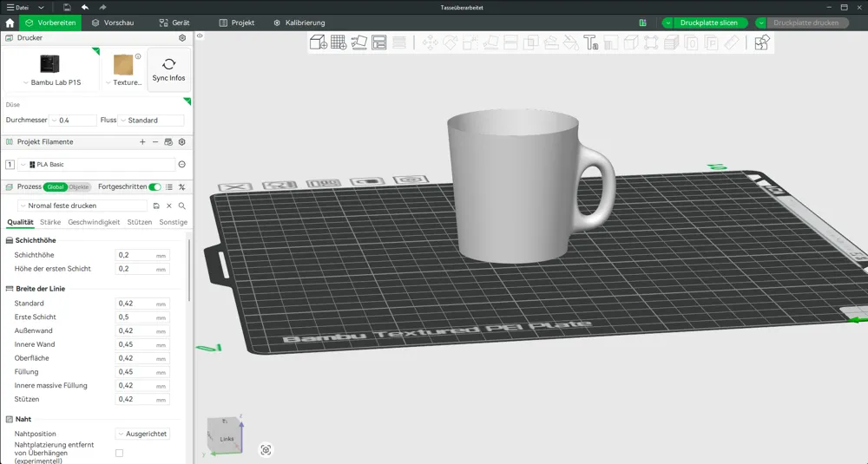Select the Objekte process mode
Screen dimensions: 868x464
(x=79, y=187)
